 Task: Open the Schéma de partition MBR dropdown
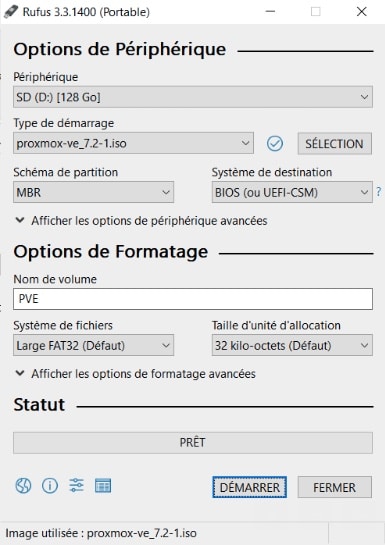[93, 192]
